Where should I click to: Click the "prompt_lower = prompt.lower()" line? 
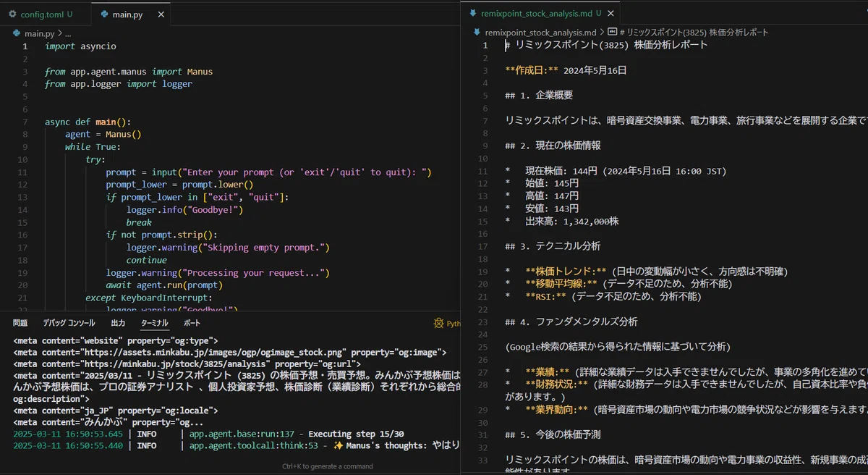point(179,185)
